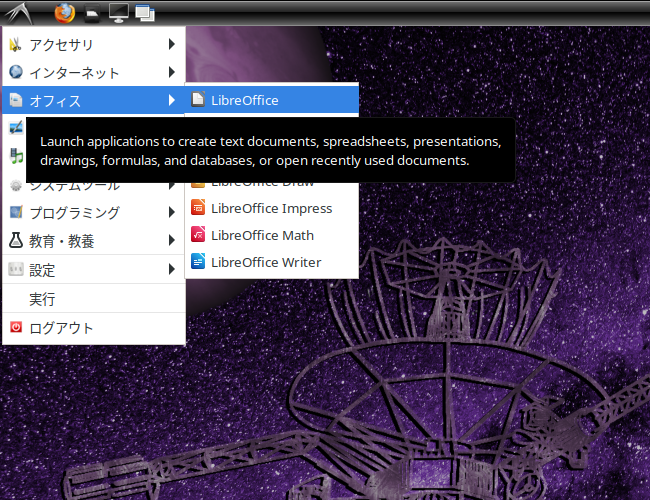This screenshot has height=500, width=650.
Task: Launch LibreOffice from the submenu
Action: click(272, 100)
